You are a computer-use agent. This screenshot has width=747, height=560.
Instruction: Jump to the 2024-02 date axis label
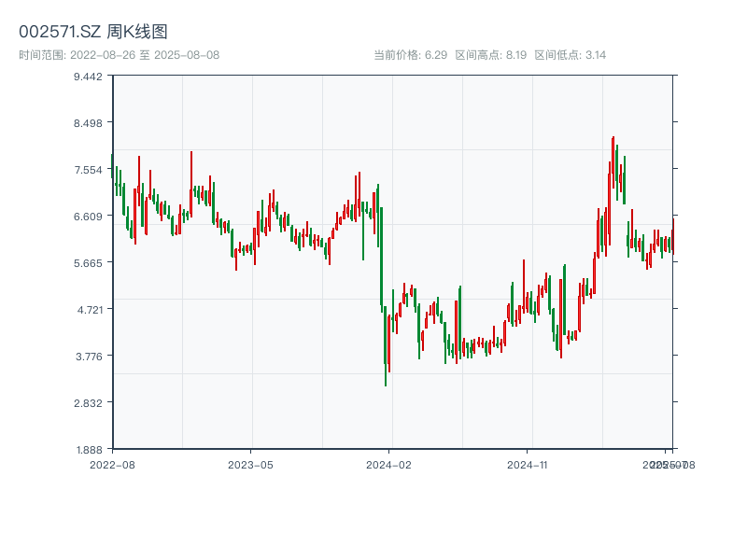coord(389,464)
